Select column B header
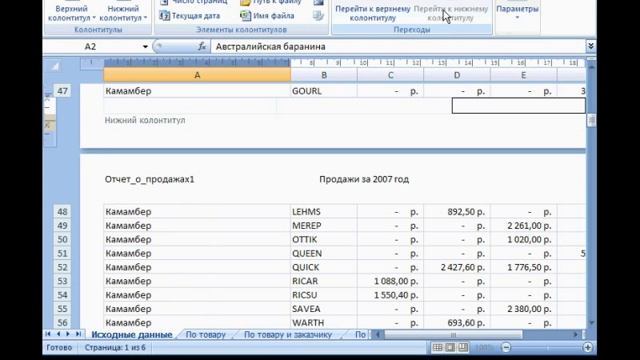The height and width of the screenshot is (360, 640). (x=324, y=75)
